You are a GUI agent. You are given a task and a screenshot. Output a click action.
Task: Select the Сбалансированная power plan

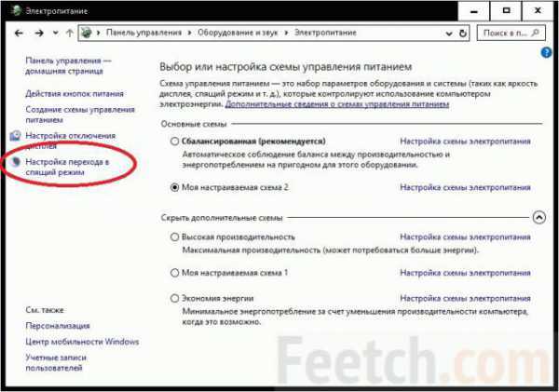pos(174,142)
